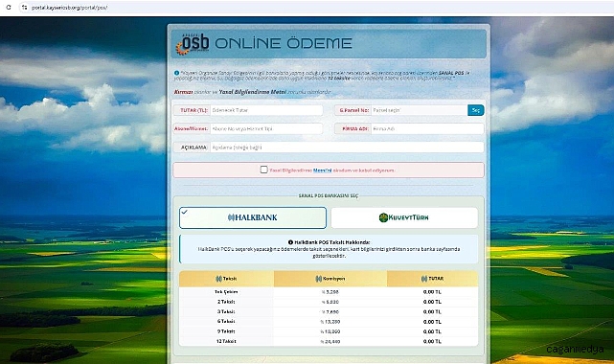Screen dimensions: 614x364
Task: Open the Metni legal text link
Action: [x=322, y=171]
